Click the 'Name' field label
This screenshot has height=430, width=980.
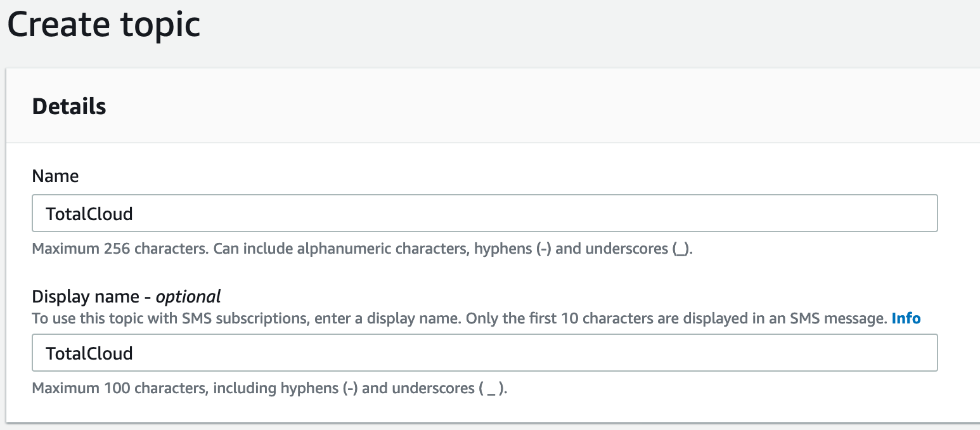(x=55, y=176)
